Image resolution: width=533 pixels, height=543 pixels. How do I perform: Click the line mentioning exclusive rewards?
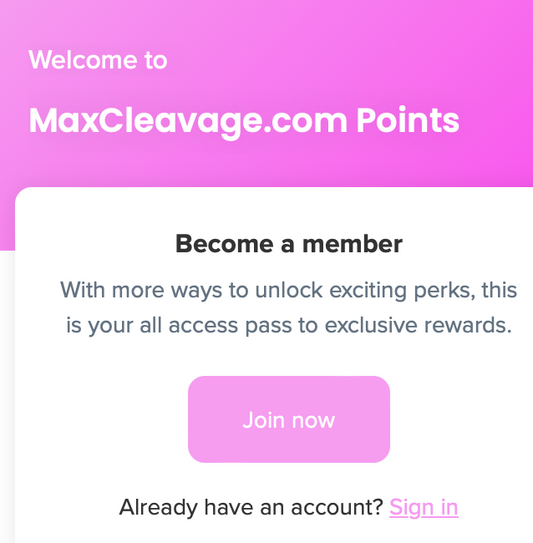pyautogui.click(x=289, y=326)
